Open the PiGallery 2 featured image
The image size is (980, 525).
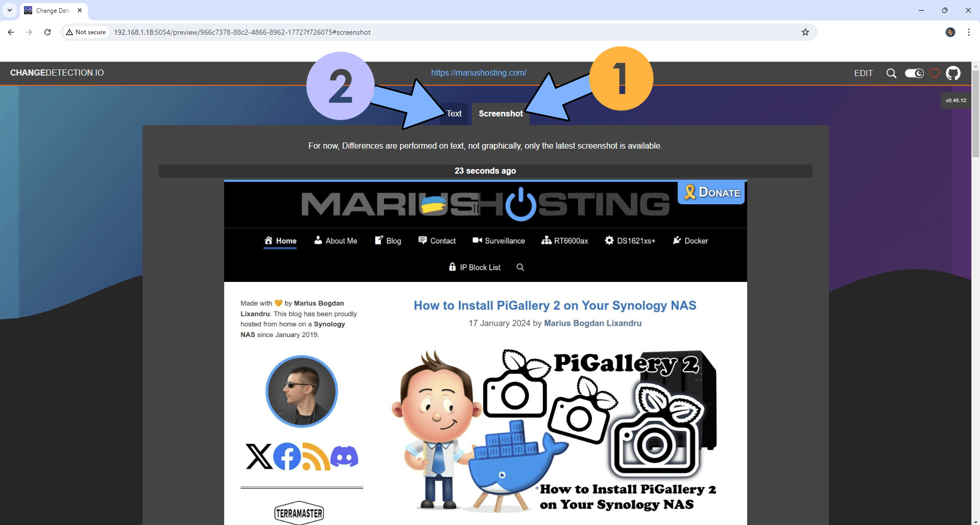pyautogui.click(x=555, y=431)
